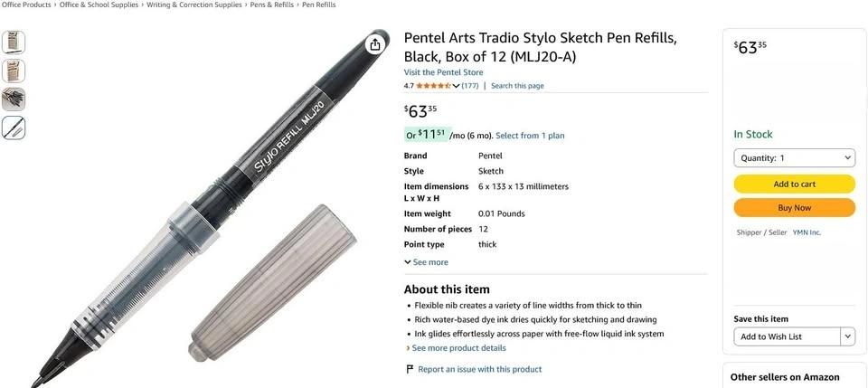Click the star rating icons
868x388 pixels.
tap(433, 86)
